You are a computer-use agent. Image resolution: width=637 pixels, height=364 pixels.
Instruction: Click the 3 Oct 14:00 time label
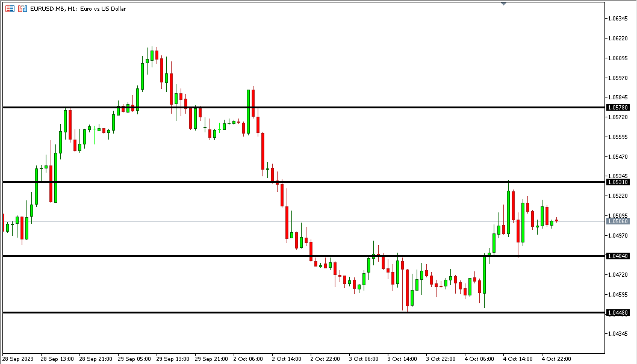[402, 359]
